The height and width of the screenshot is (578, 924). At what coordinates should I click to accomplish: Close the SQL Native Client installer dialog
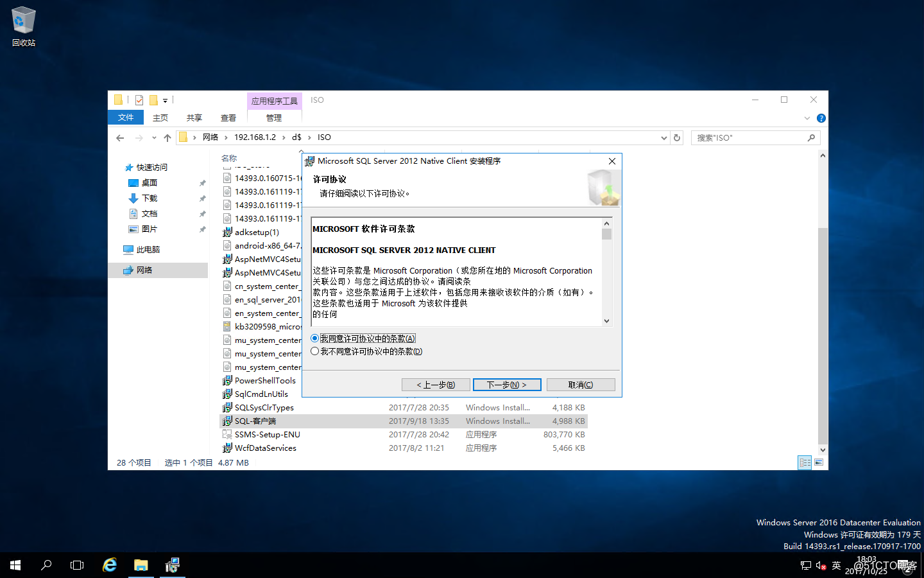(612, 161)
